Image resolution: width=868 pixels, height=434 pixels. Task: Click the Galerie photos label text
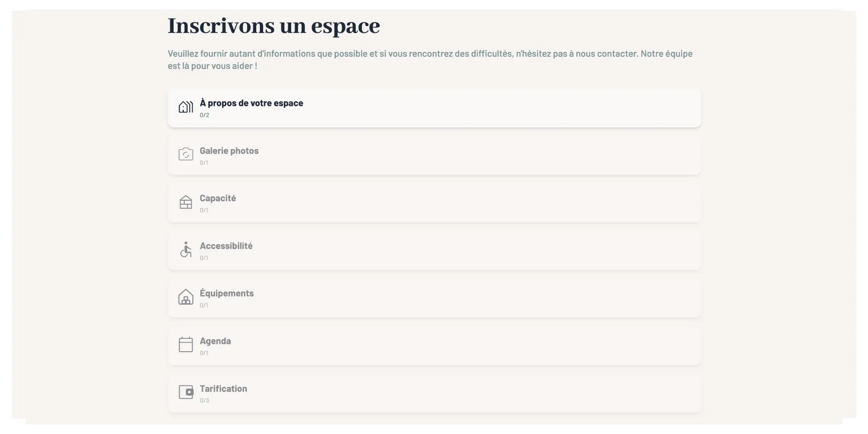(229, 150)
